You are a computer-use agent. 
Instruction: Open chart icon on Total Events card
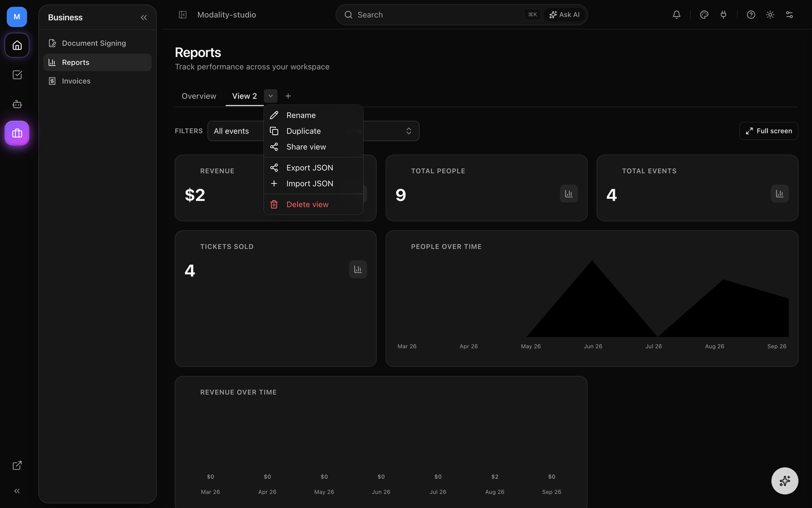(x=780, y=194)
